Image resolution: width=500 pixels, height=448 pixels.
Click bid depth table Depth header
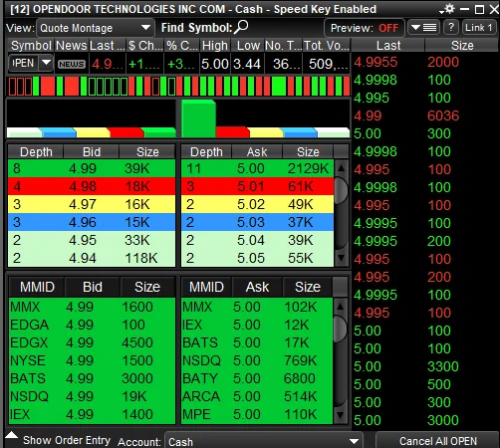[36, 152]
